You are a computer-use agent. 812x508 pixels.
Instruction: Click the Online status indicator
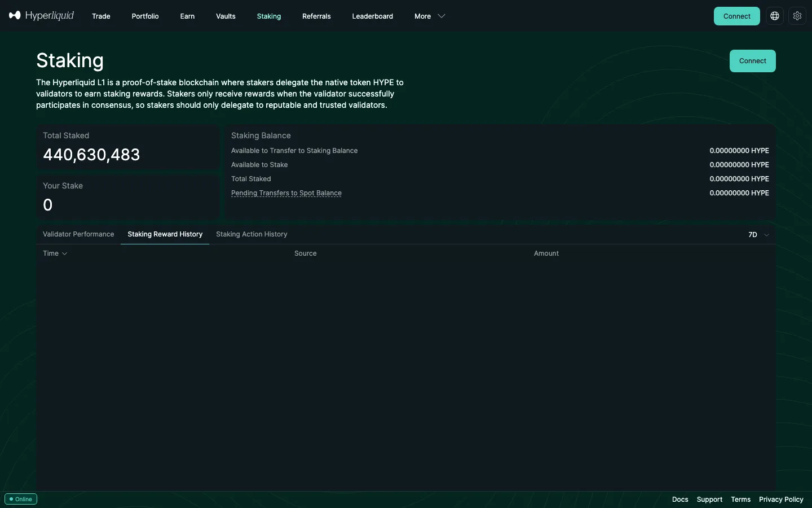pos(21,499)
